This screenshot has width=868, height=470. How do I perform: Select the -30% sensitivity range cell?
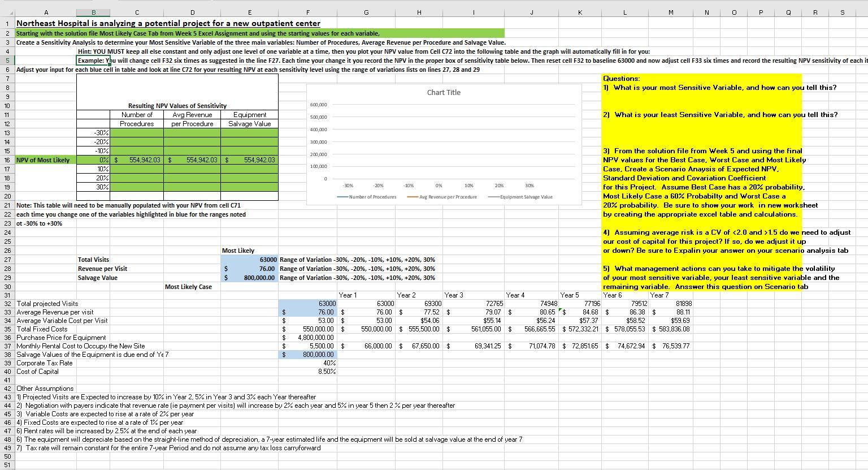tap(94, 133)
